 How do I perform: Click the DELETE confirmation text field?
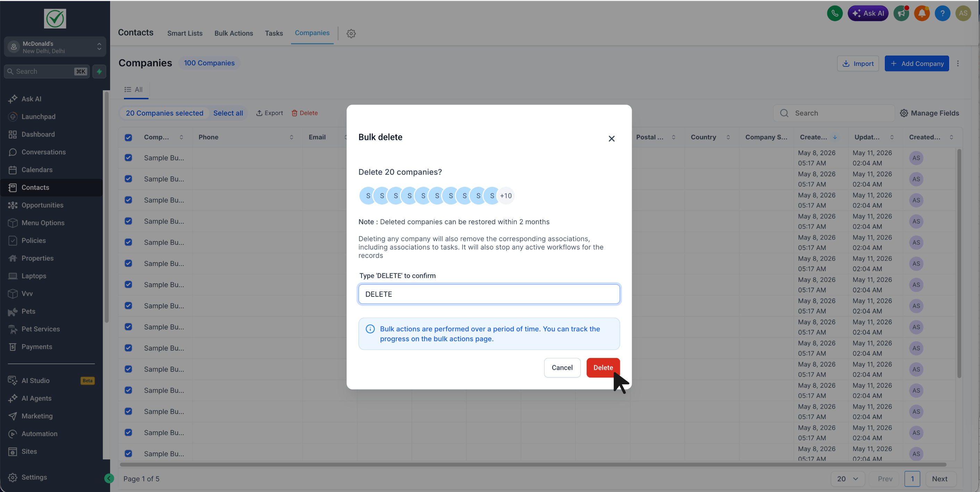pos(489,294)
